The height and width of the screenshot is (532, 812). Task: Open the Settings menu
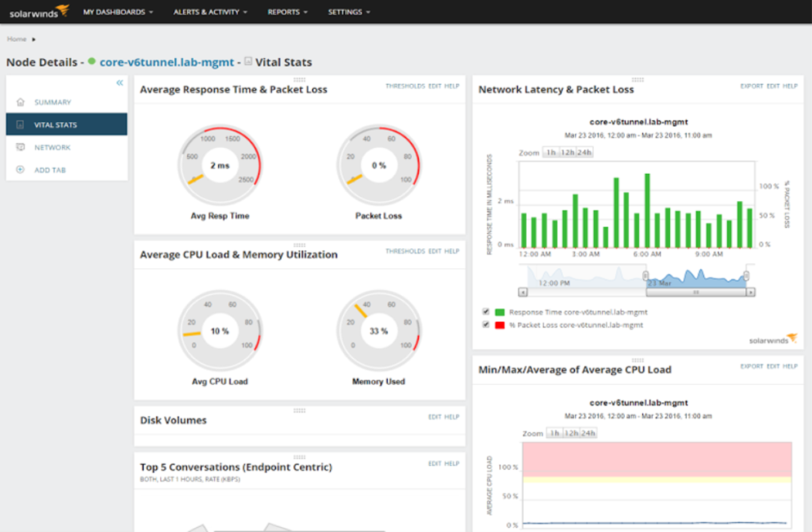click(348, 11)
